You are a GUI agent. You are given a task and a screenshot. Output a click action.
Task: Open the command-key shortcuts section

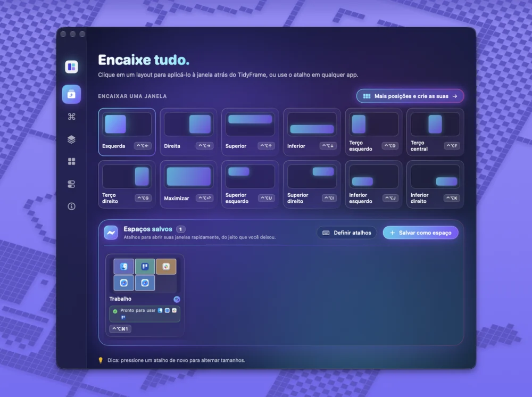click(71, 117)
